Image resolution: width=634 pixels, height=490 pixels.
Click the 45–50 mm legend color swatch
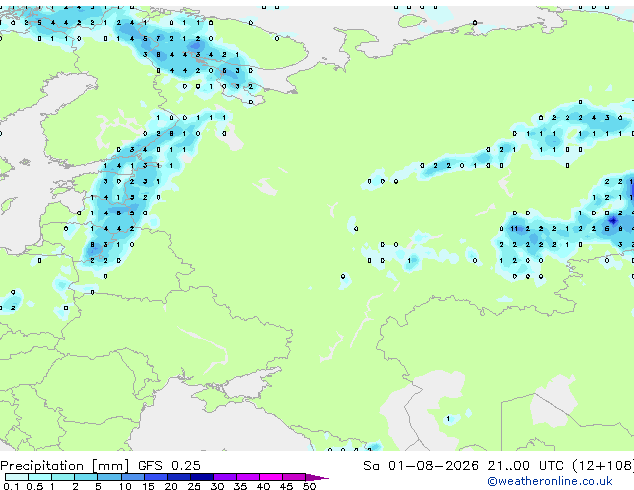coord(294,477)
